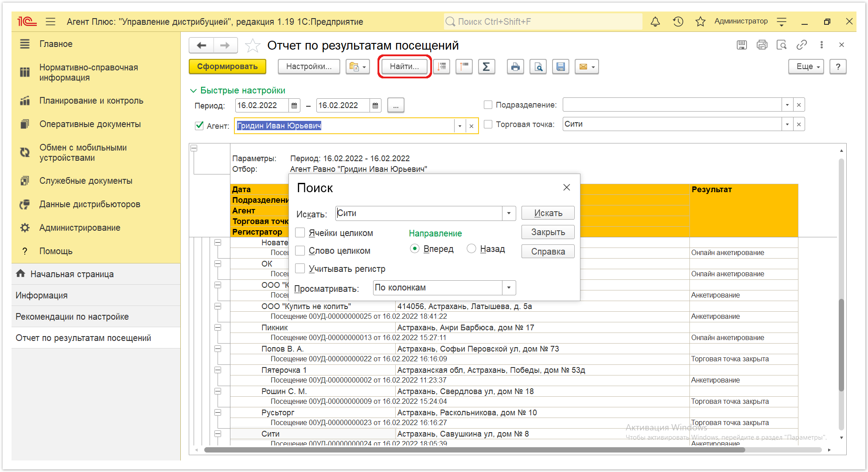Open favorites star in title bar
The image size is (868, 472).
700,21
